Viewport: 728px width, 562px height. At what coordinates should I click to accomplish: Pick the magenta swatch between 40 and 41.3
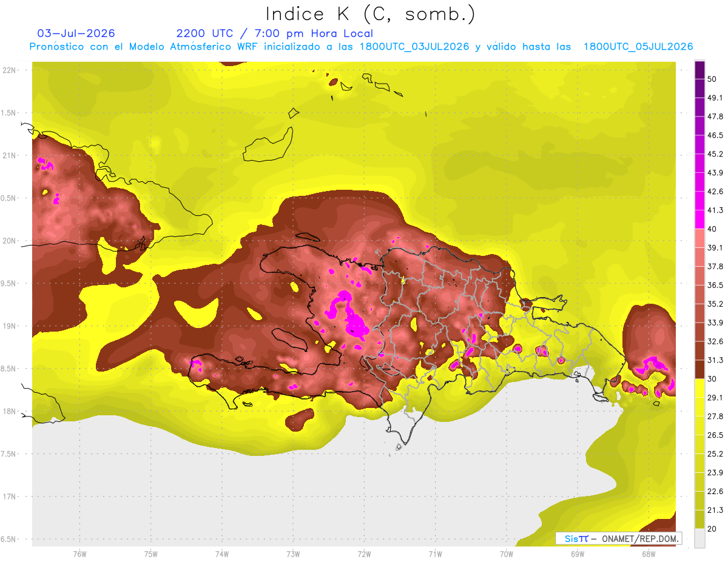pos(699,219)
